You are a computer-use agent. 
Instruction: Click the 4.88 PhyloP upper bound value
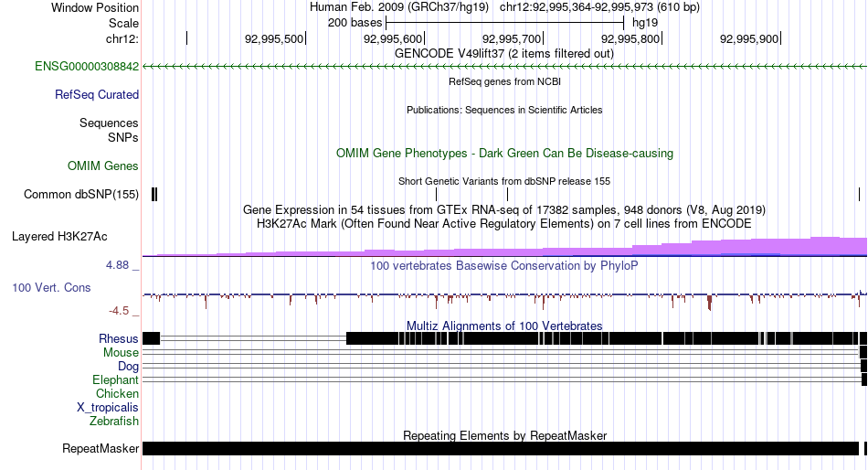pyautogui.click(x=117, y=265)
